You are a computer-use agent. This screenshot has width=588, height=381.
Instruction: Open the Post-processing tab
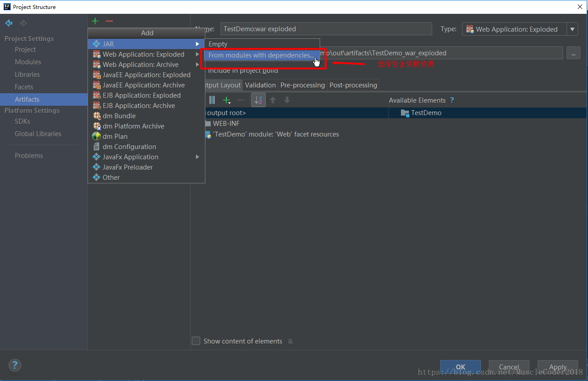[353, 85]
